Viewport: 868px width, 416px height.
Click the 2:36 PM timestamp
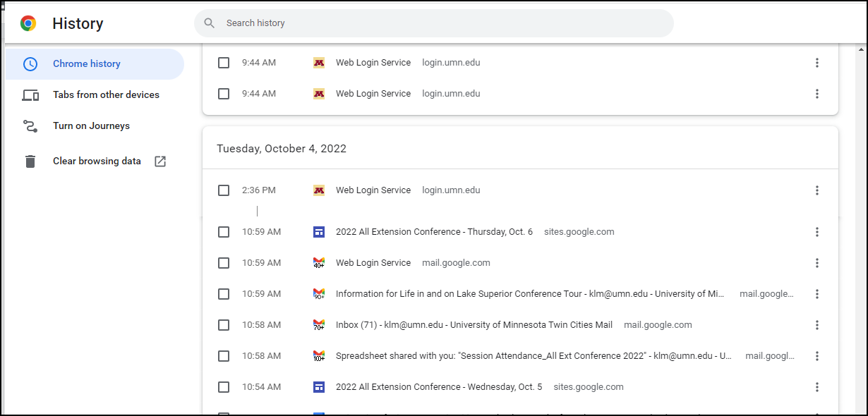(259, 190)
